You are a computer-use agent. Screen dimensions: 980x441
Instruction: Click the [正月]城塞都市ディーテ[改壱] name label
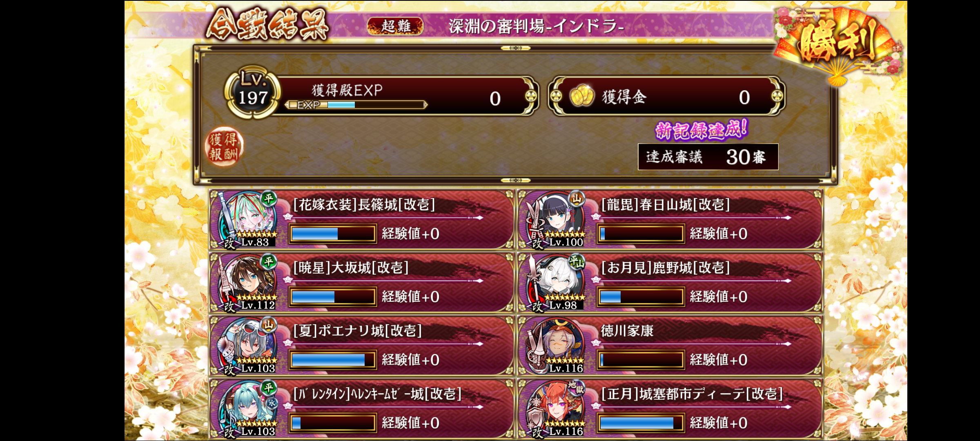[x=692, y=394]
